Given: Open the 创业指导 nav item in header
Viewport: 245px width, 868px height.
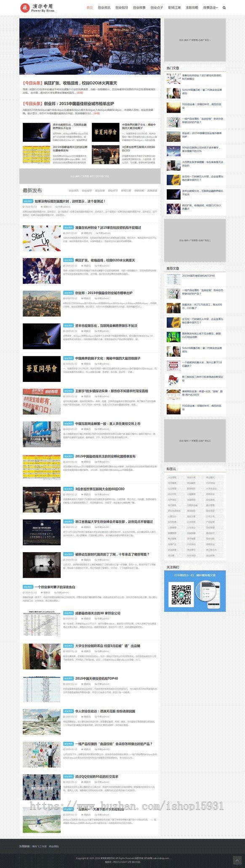Looking at the screenshot, I should [122, 8].
